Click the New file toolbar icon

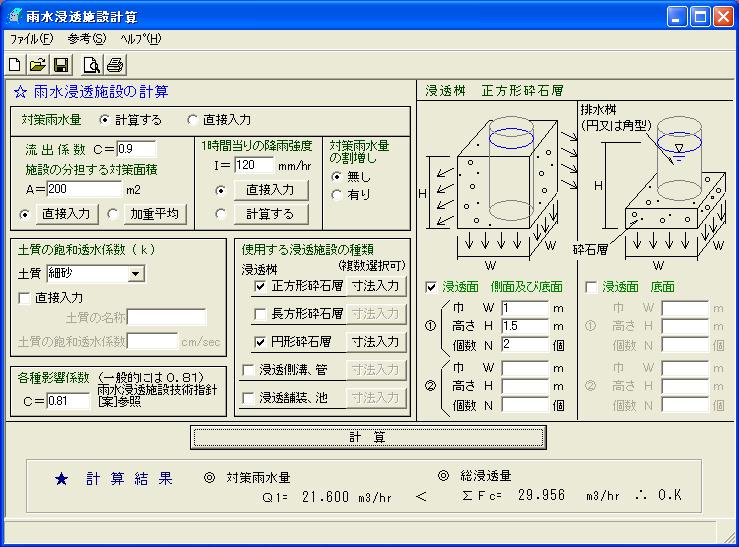(14, 65)
